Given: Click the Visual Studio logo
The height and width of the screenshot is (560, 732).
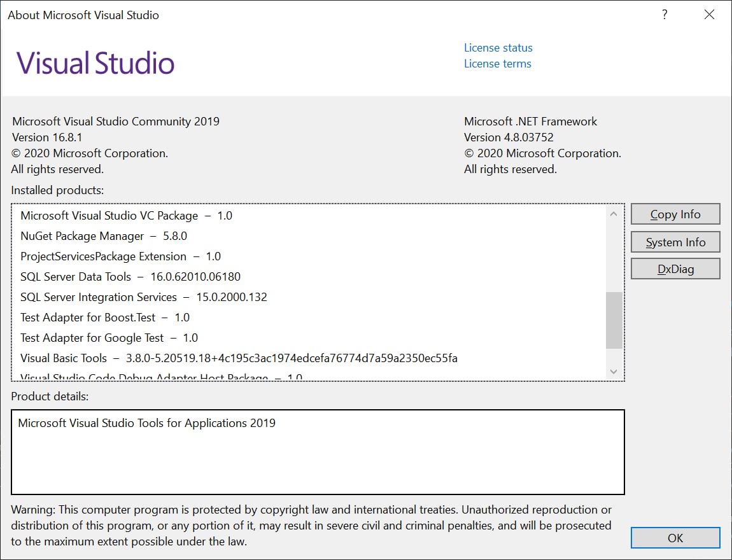Looking at the screenshot, I should pyautogui.click(x=95, y=63).
